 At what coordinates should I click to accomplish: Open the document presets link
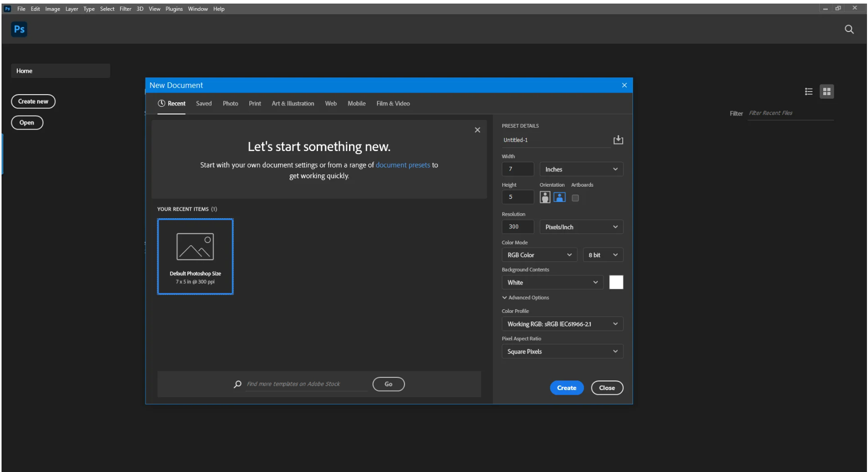[x=402, y=165]
